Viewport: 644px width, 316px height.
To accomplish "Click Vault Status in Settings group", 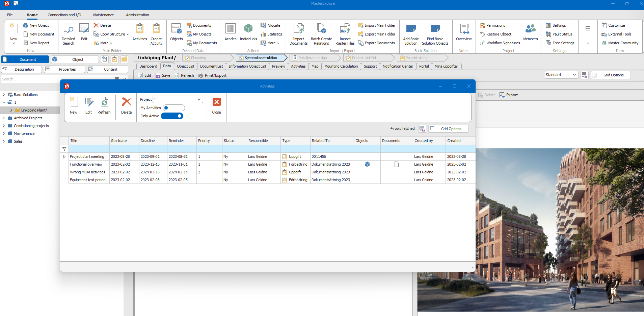I will pos(559,34).
